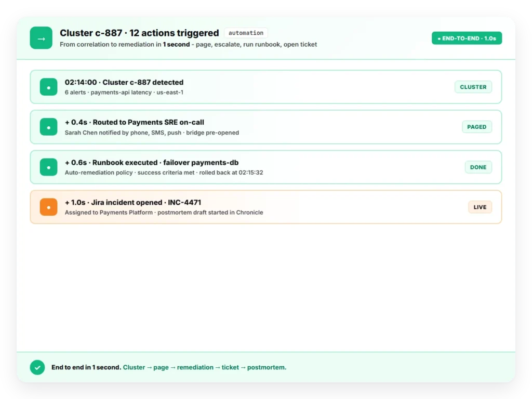
Task: Click the green checkmark footer icon
Action: 37,367
